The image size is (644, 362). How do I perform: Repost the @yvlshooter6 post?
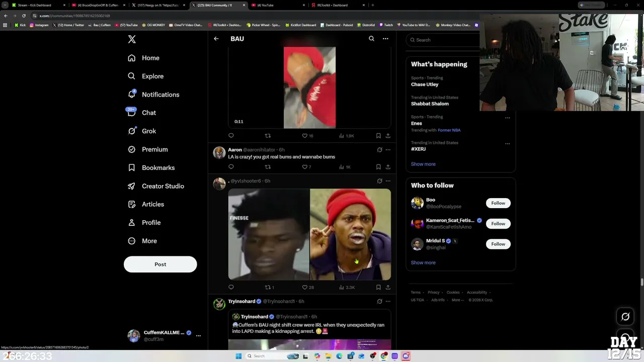[x=269, y=288]
